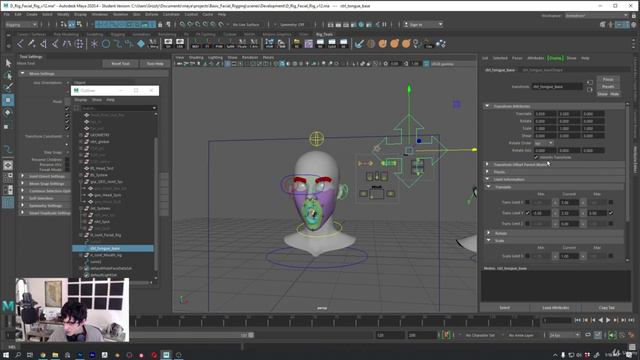Open Attribute Editor Attributes menu
The width and height of the screenshot is (640, 360).
[536, 58]
